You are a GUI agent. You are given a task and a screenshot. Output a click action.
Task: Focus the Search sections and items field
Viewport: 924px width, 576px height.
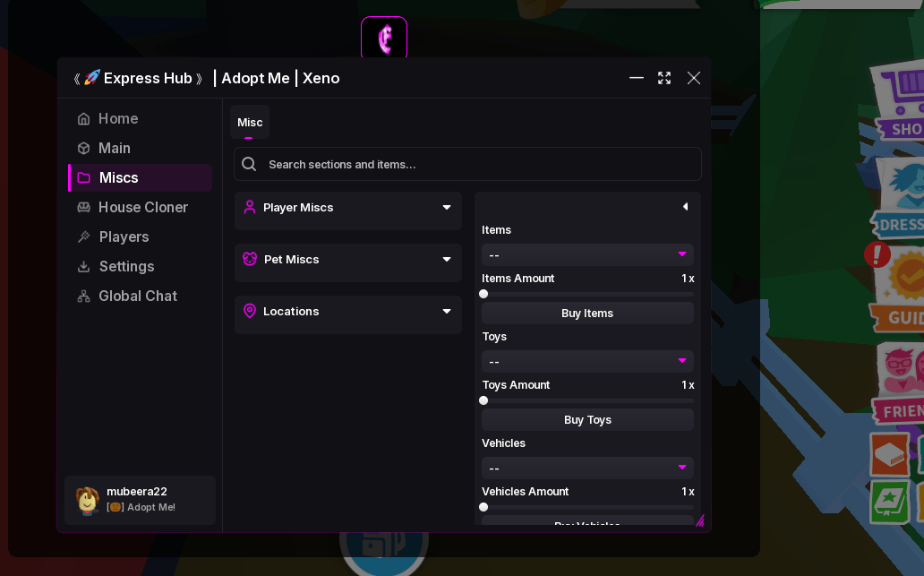467,164
